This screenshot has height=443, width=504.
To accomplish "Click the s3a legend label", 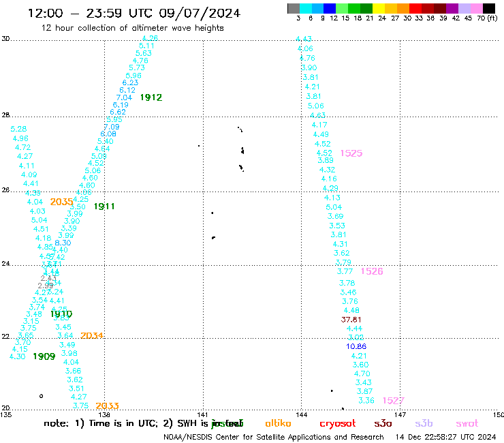I will click(383, 423).
